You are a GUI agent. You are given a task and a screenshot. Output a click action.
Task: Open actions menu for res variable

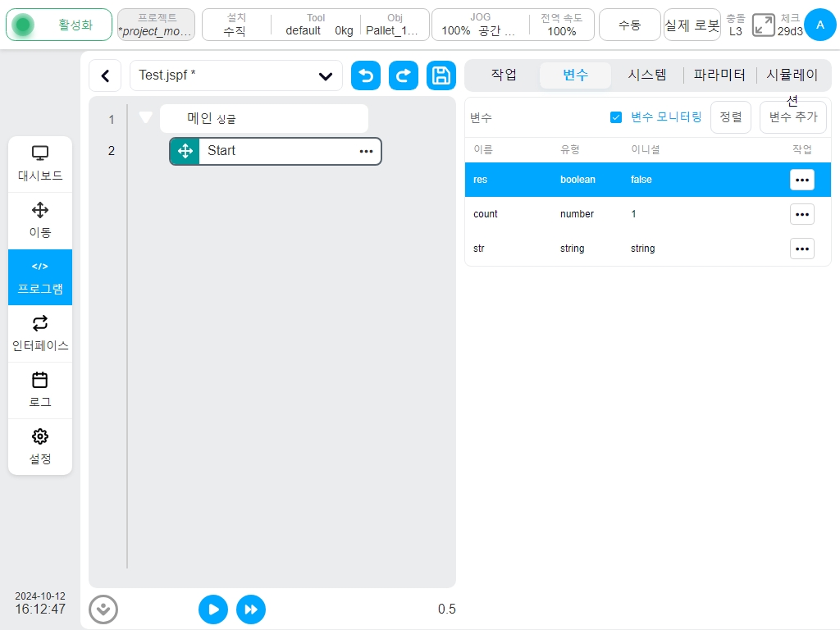[x=802, y=180]
